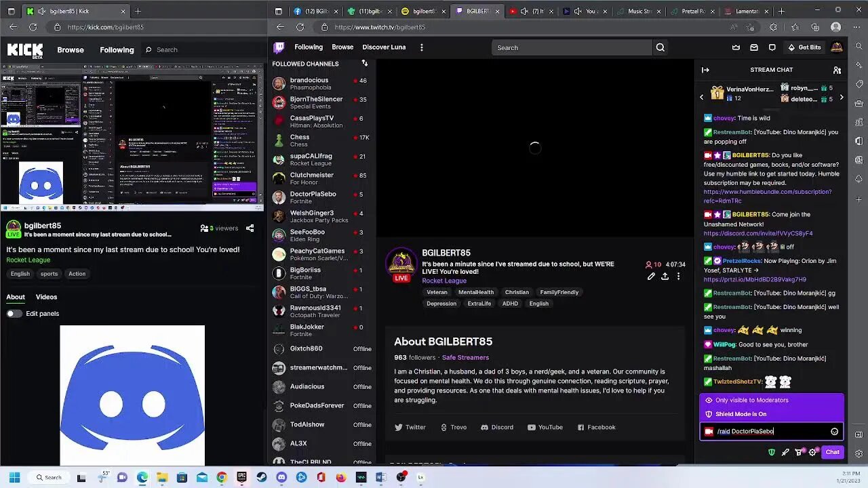The image size is (868, 488).
Task: Open the YouTube social link in About
Action: click(545, 428)
